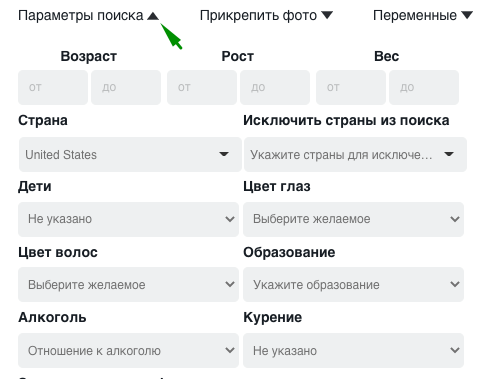Open the exclude countries dropdown
490x379 pixels.
tap(355, 154)
